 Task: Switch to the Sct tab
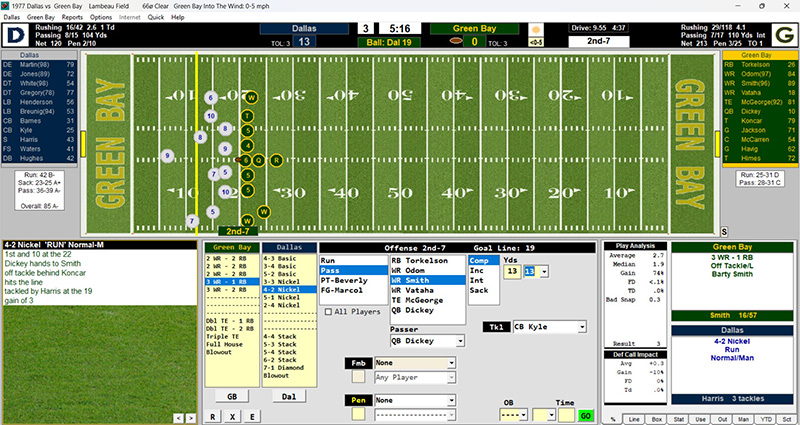(786, 419)
